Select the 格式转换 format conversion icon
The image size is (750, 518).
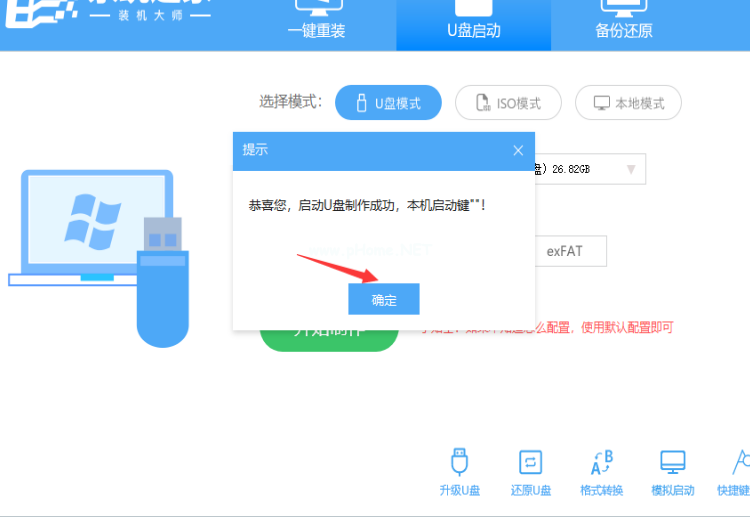pos(601,472)
